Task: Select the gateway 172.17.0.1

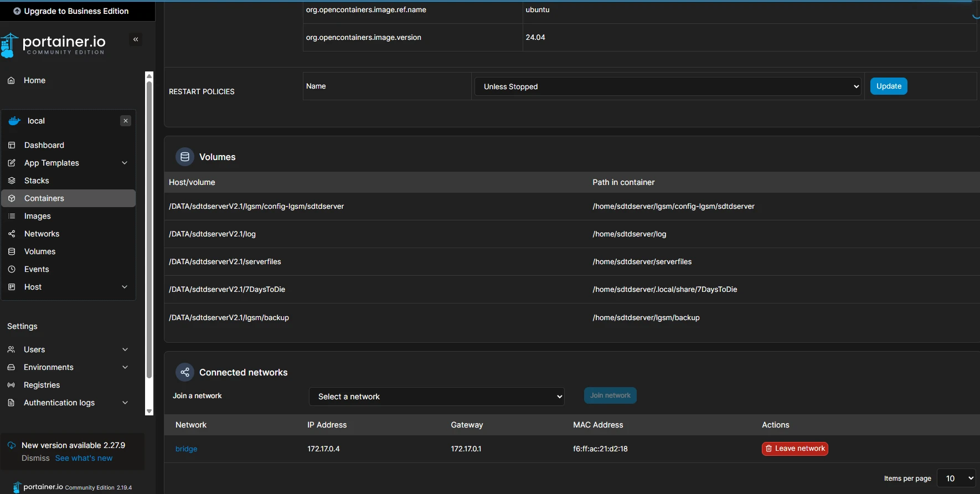Action: click(466, 449)
